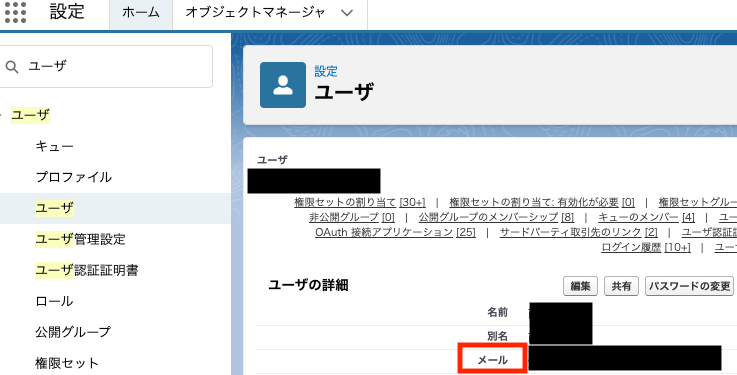Open サードパーティ取引先のリンク [2] link
Viewport: 737px width, 375px height.
pos(579,233)
